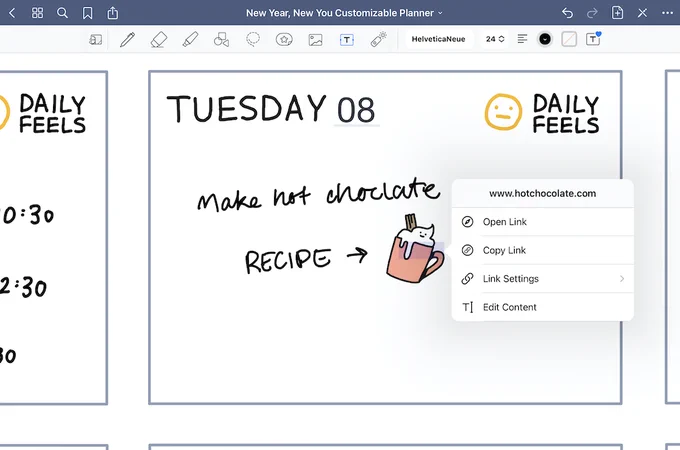Image resolution: width=680 pixels, height=450 pixels.
Task: Adjust the font size 24 stepper
Action: (x=495, y=39)
